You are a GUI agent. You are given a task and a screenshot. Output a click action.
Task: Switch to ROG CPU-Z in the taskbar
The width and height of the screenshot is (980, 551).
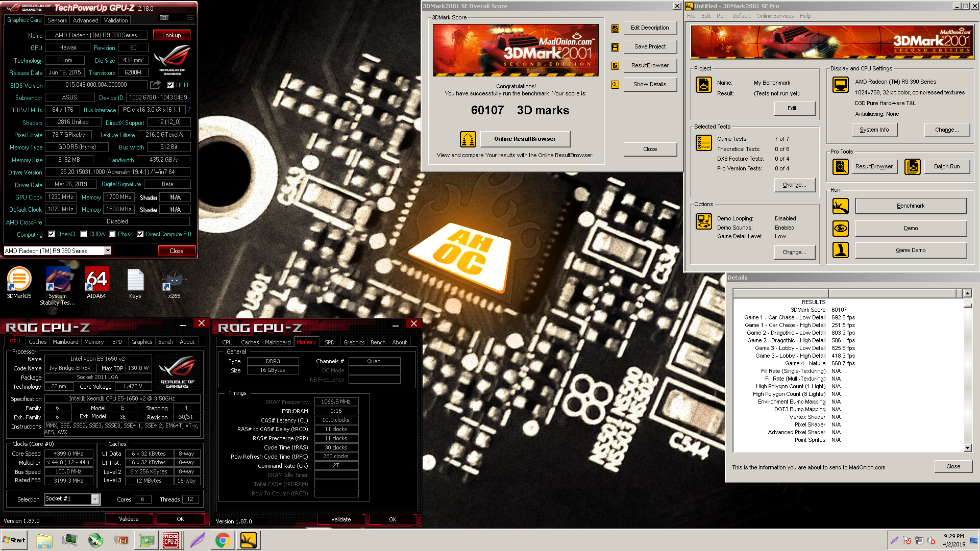(x=171, y=540)
